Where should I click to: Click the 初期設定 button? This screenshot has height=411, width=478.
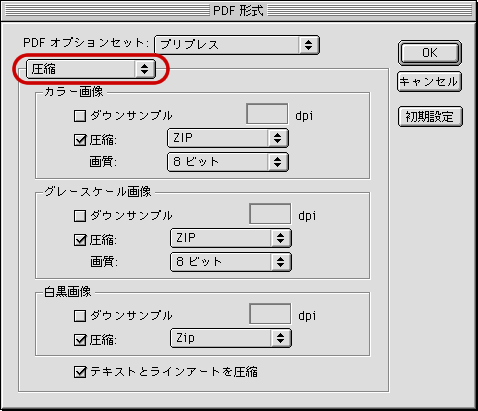(430, 117)
